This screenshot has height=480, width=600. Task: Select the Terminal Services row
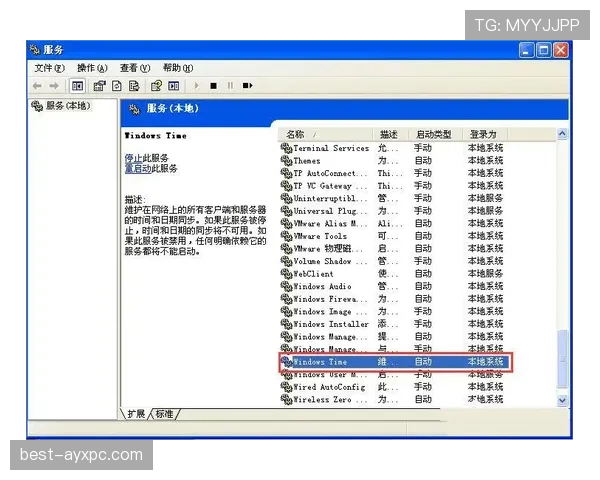[x=393, y=148]
